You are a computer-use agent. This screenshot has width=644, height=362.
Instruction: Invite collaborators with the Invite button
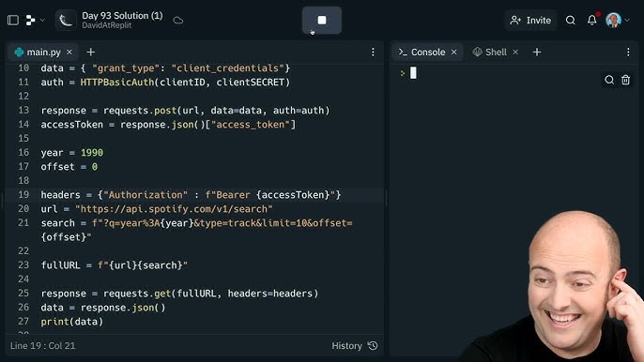pos(530,20)
